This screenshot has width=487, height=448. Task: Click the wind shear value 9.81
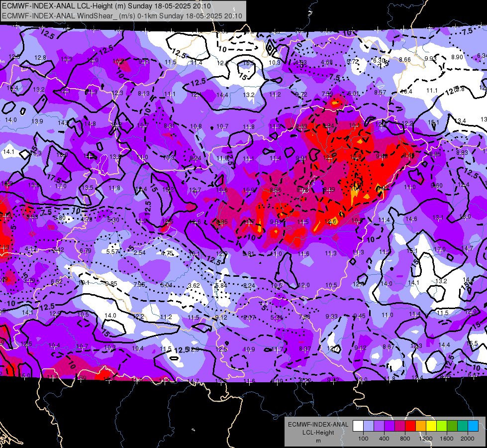(x=248, y=254)
